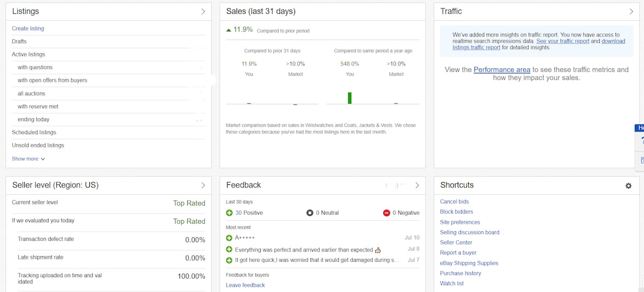This screenshot has width=644, height=292.
Task: Open Report a buyer shortcut
Action: tap(458, 253)
